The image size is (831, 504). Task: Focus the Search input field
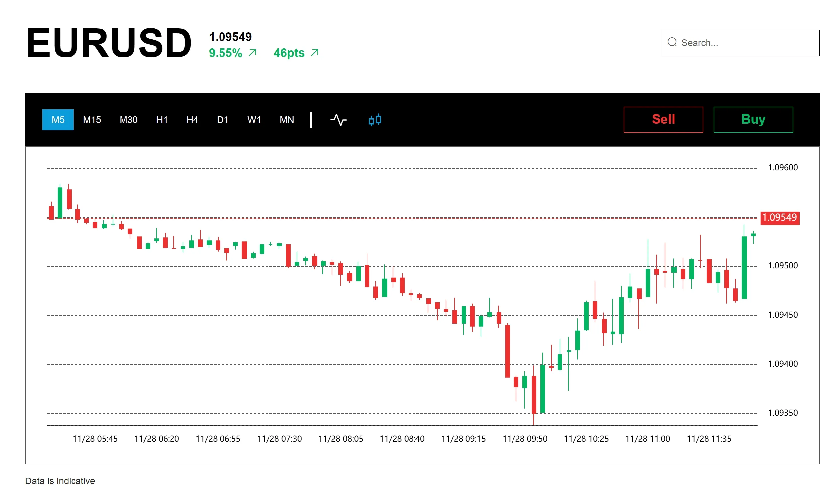coord(740,43)
